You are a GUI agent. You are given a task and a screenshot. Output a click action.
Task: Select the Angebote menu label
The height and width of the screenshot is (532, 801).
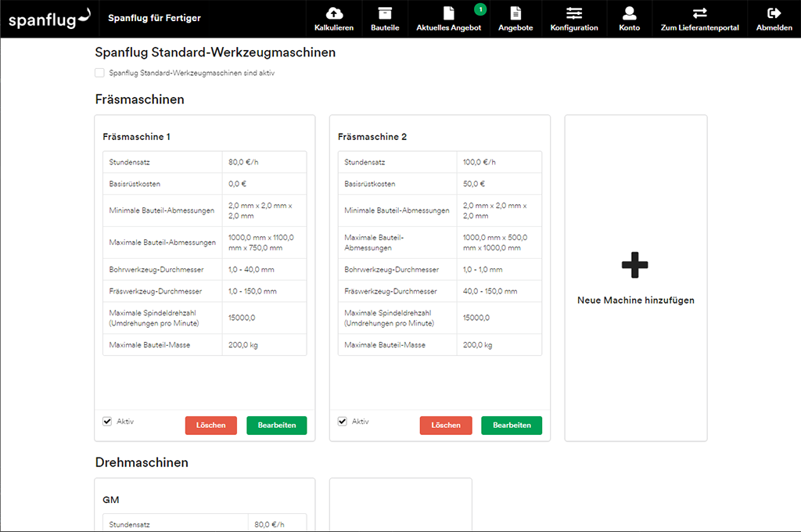[515, 27]
